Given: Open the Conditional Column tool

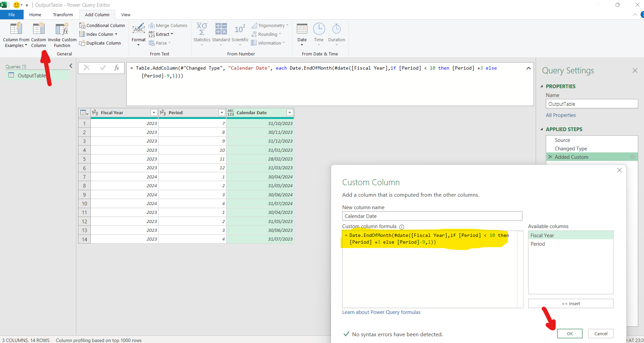Looking at the screenshot, I should click(102, 25).
